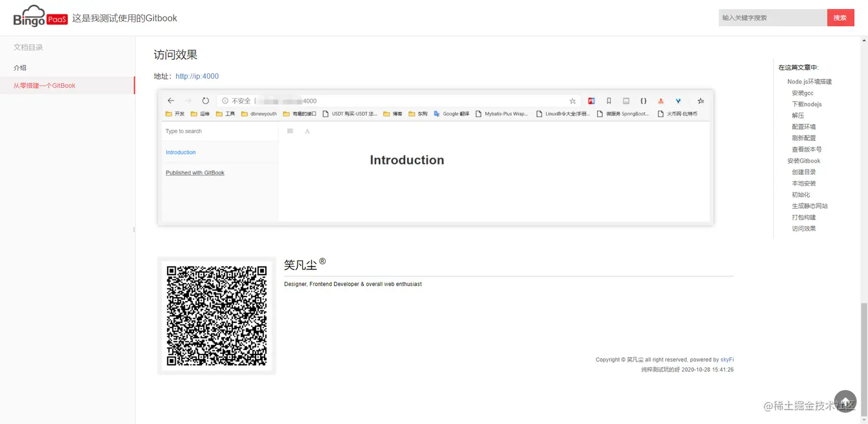Click forward arrow in embedded browser screenshot

click(x=188, y=101)
